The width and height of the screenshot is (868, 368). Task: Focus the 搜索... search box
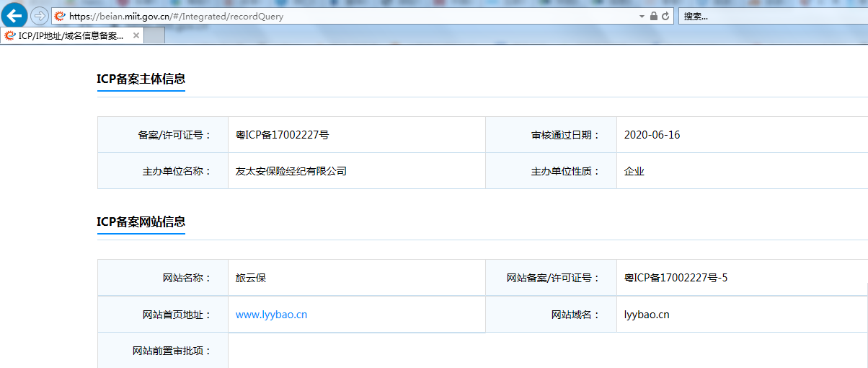click(x=773, y=16)
